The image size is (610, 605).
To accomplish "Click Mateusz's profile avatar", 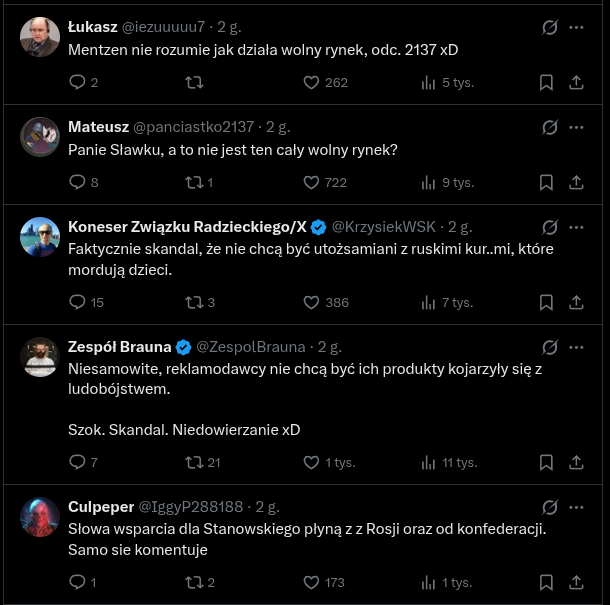I will click(40, 137).
